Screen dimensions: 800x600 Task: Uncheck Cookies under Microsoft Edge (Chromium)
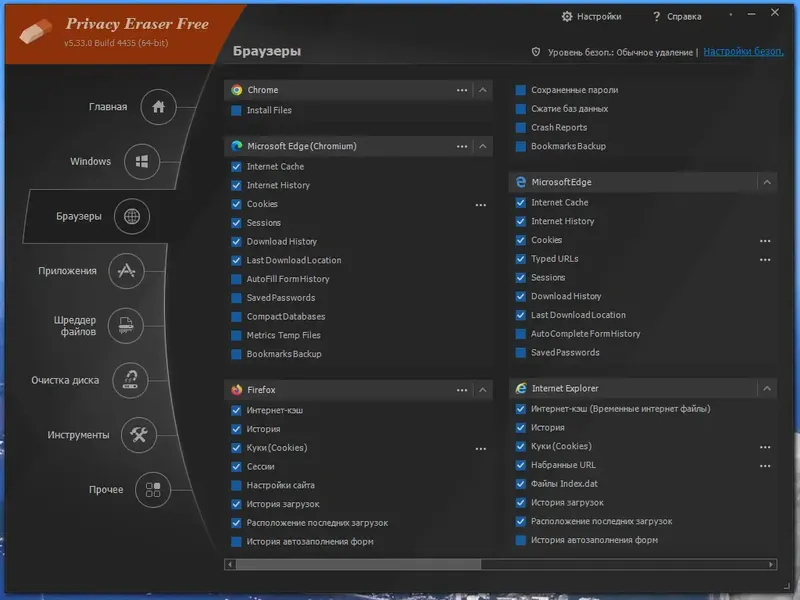pyautogui.click(x=236, y=204)
